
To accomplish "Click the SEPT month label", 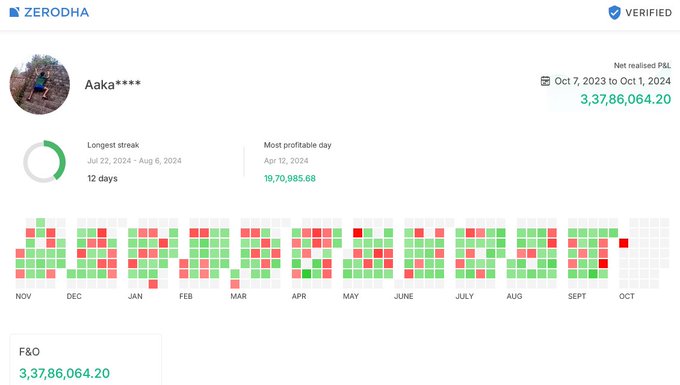I will tap(577, 296).
